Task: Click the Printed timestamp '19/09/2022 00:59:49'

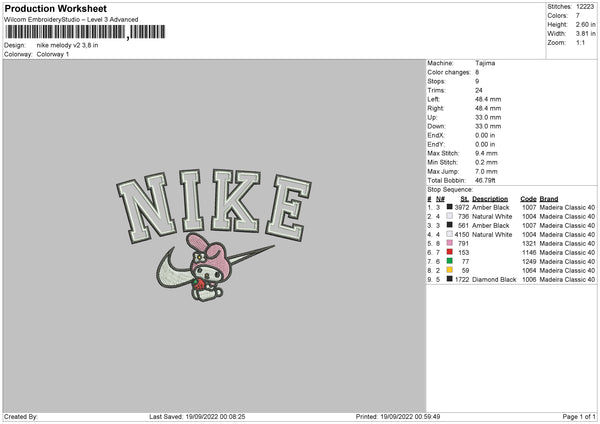Action: tap(410, 417)
